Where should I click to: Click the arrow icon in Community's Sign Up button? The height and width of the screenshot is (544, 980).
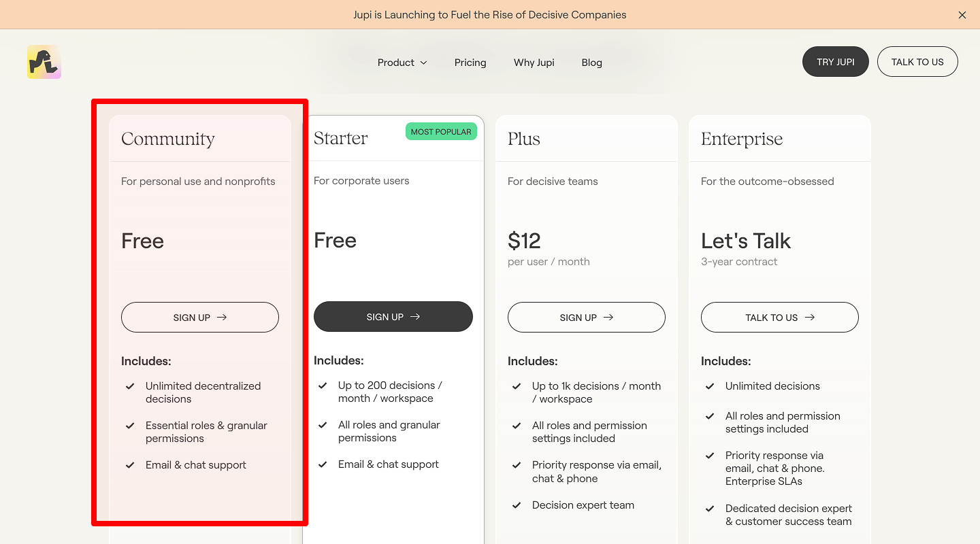pyautogui.click(x=223, y=317)
